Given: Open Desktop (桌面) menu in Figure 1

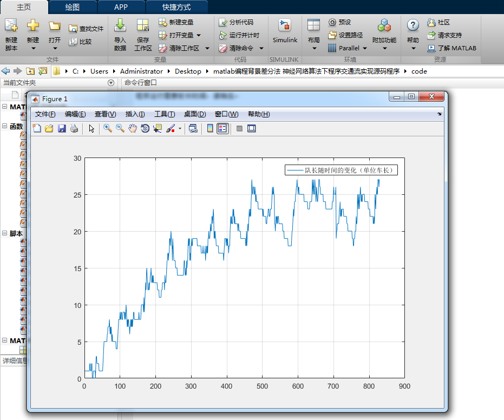Looking at the screenshot, I should (195, 114).
